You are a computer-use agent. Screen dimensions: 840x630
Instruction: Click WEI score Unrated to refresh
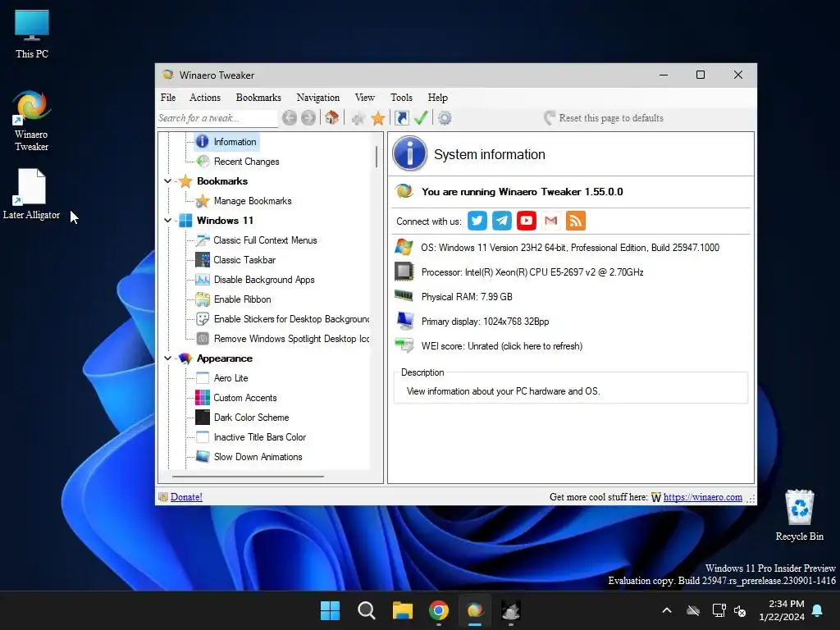coord(502,346)
